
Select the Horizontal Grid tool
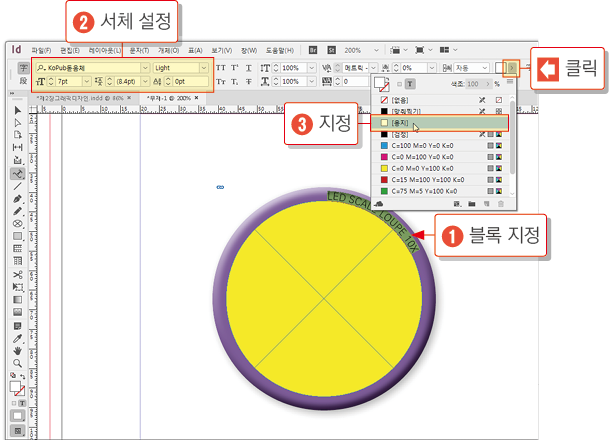17,249
